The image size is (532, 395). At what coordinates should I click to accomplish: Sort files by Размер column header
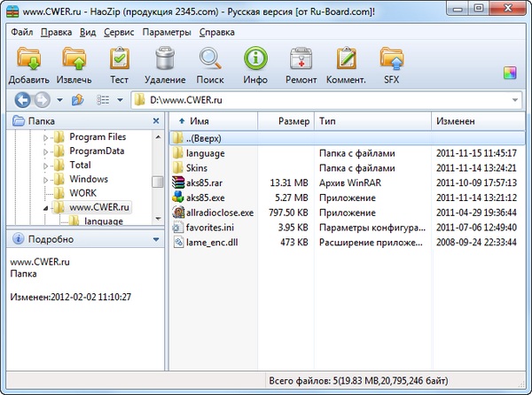coord(293,120)
